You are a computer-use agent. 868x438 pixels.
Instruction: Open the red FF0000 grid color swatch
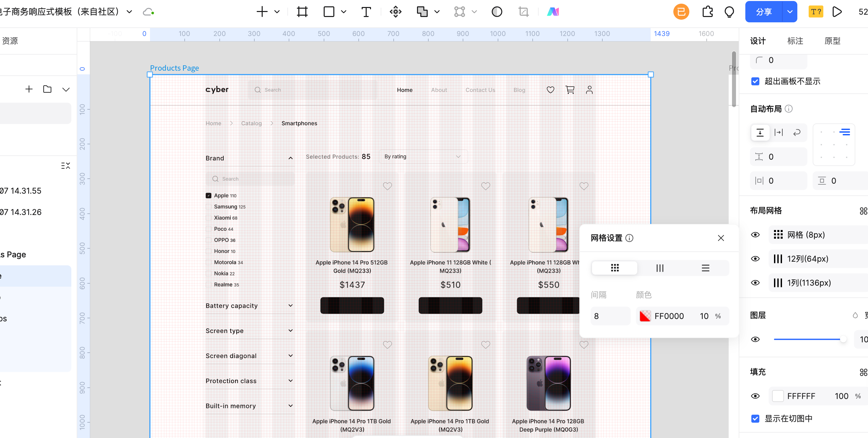tap(645, 316)
